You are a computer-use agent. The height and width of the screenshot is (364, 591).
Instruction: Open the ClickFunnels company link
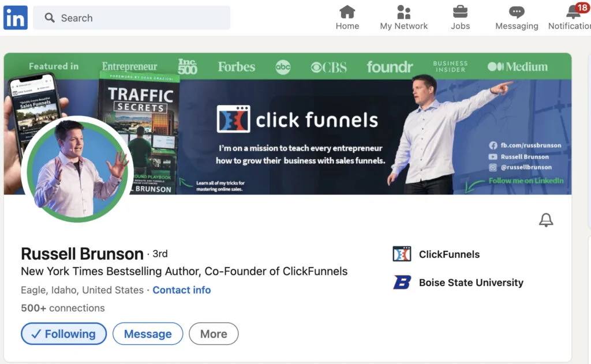pos(449,254)
